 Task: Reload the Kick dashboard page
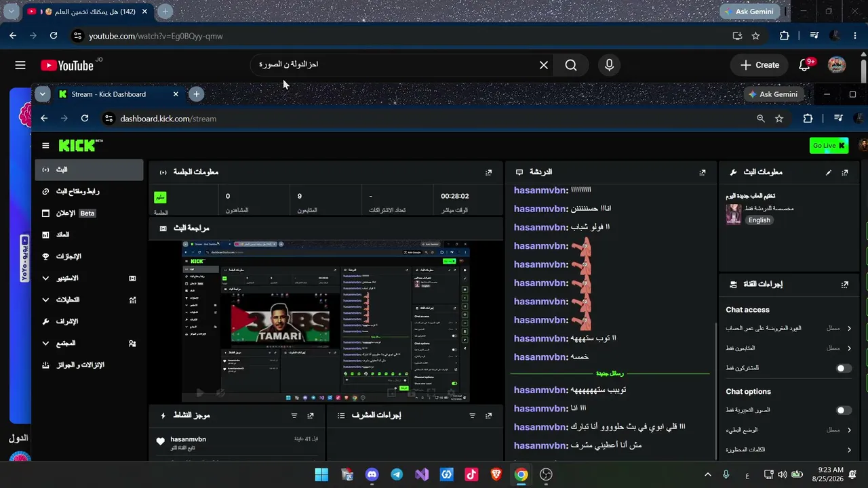pos(85,119)
